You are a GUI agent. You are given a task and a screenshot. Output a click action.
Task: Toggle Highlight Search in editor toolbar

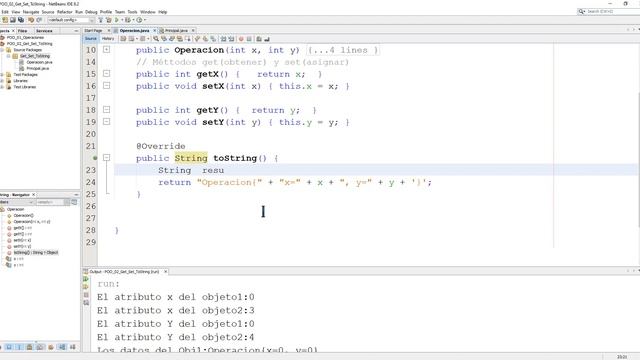(180, 39)
